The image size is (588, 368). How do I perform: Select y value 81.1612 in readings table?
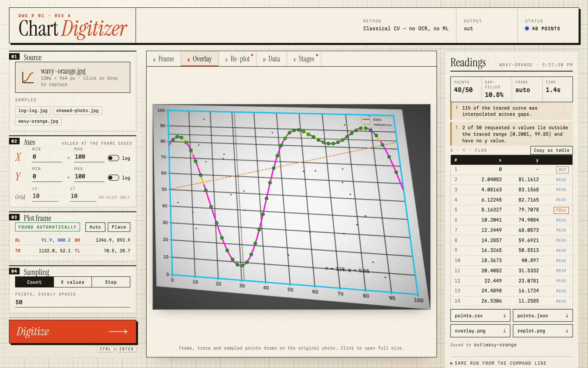528,180
